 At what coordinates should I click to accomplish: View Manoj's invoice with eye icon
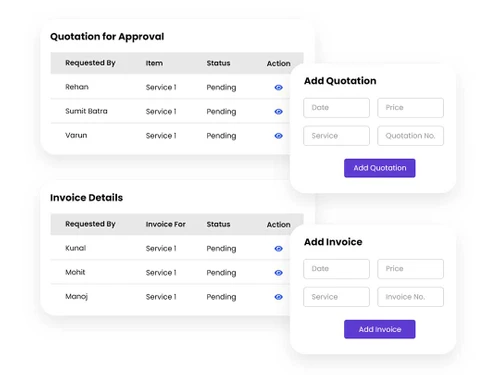pos(278,297)
